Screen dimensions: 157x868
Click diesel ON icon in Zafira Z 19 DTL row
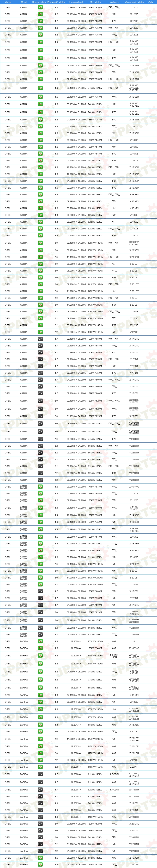(x=40, y=803)
